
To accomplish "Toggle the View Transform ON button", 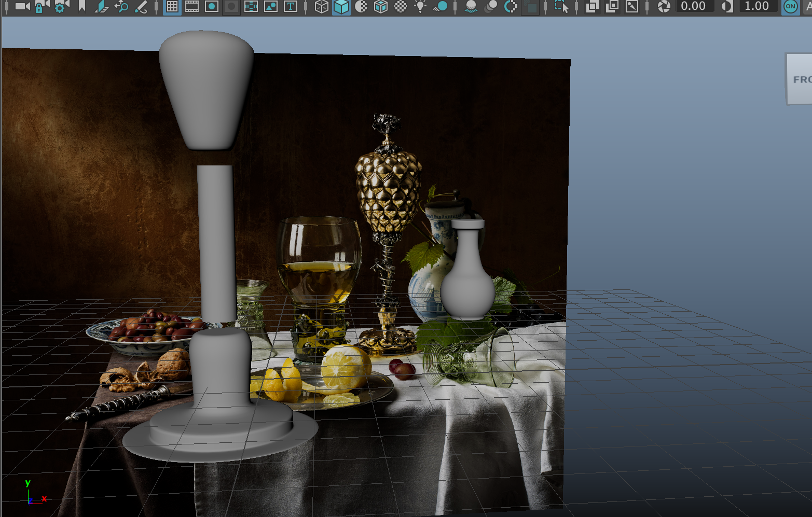I will [790, 7].
